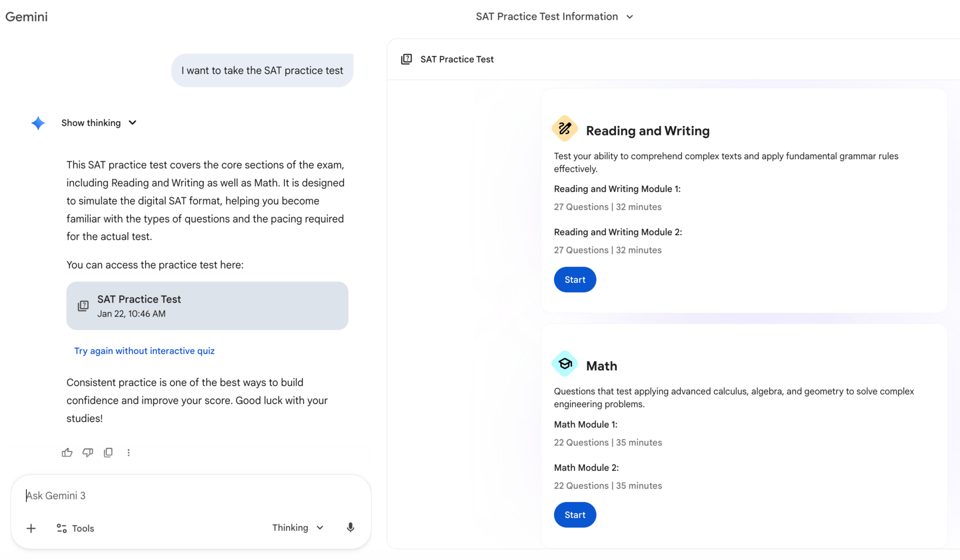The image size is (960, 560).
Task: Click the plus attachment icon
Action: [31, 528]
